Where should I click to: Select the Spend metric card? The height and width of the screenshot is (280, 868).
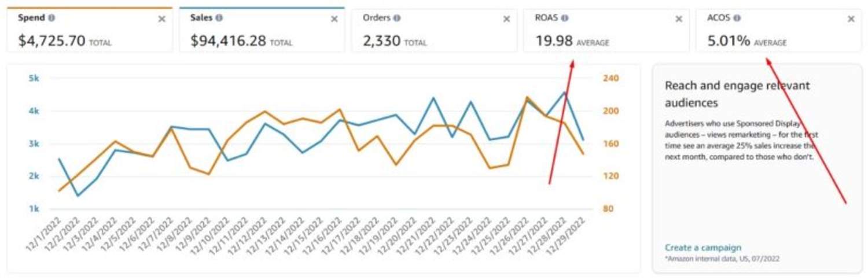[x=90, y=30]
